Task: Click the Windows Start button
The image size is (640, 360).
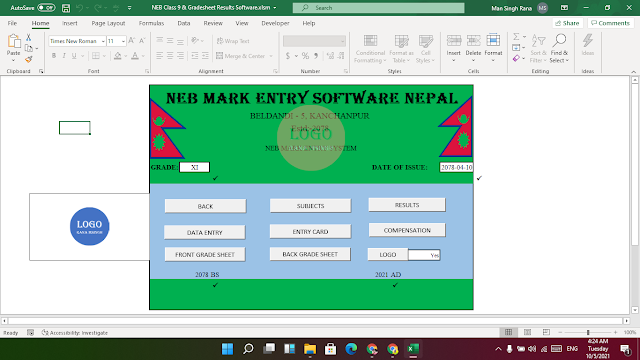Action: coord(227,349)
